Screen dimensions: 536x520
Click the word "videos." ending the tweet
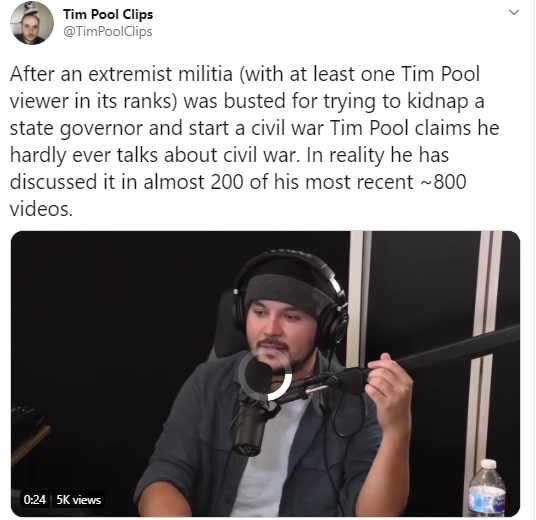pyautogui.click(x=41, y=209)
